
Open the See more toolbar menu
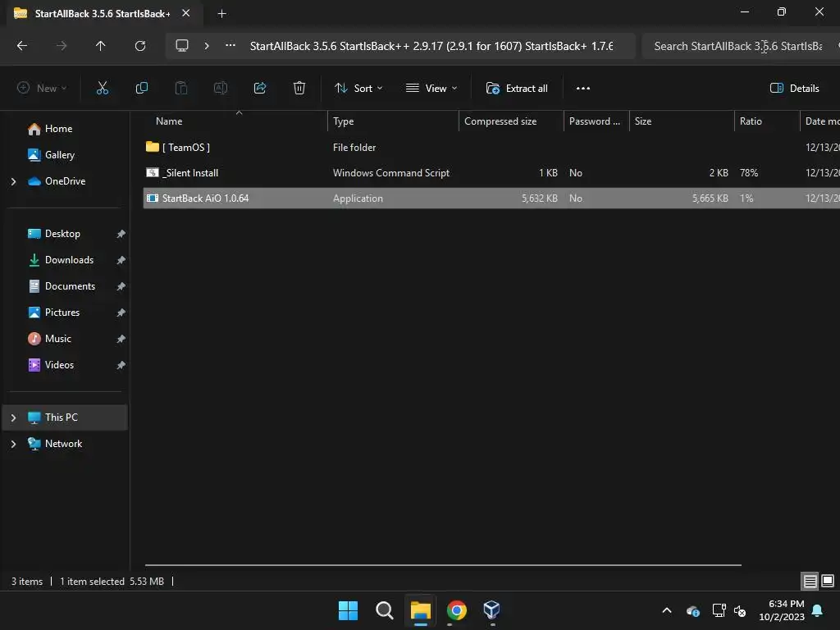tap(583, 89)
